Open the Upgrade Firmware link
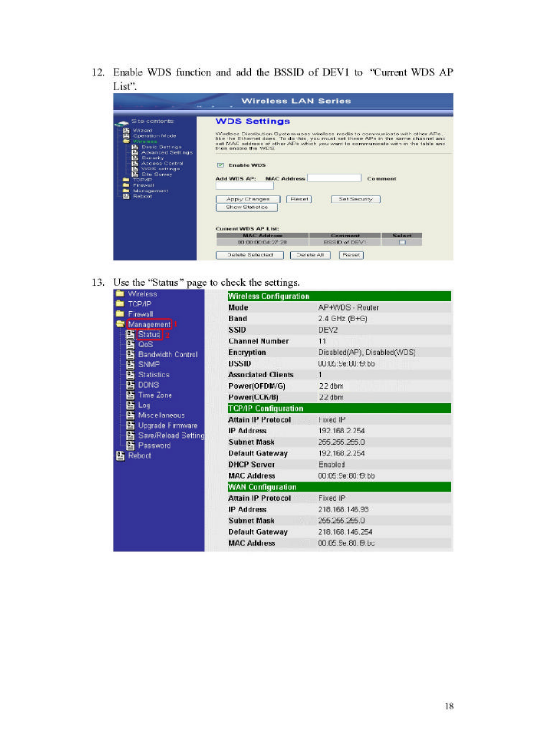Screen dimensions: 536x756 [168, 426]
